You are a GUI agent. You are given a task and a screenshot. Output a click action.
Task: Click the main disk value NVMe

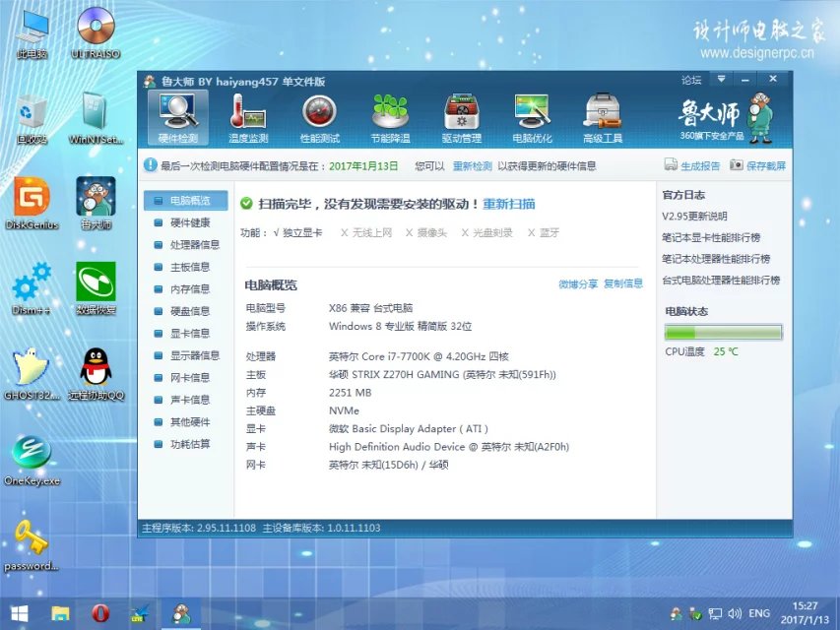[x=344, y=410]
